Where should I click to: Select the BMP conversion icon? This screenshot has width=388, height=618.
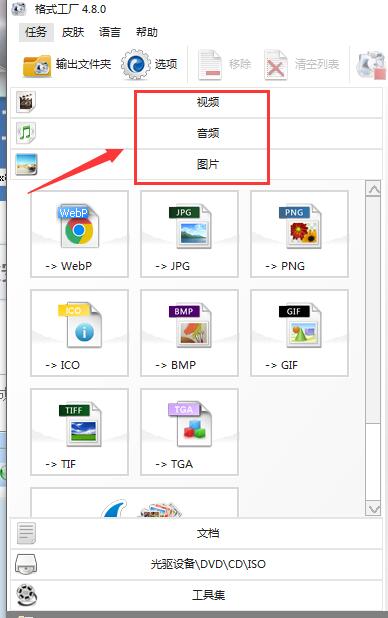point(190,325)
